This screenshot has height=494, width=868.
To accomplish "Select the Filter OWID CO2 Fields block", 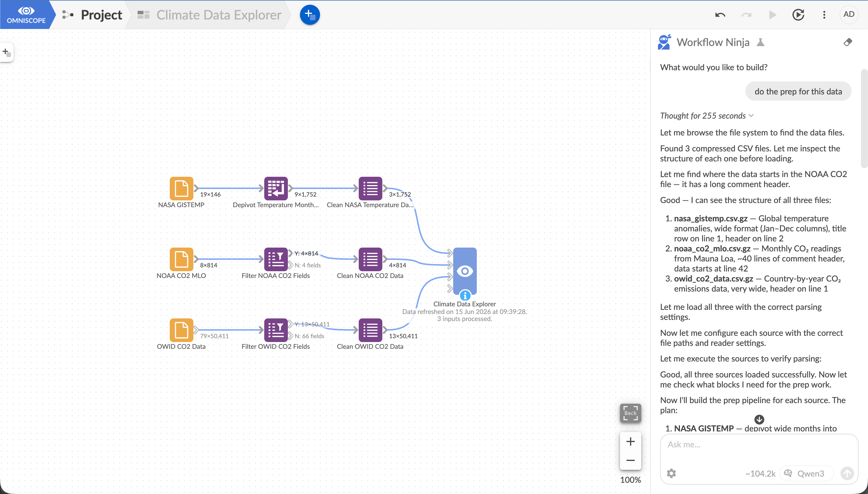I will click(x=276, y=330).
